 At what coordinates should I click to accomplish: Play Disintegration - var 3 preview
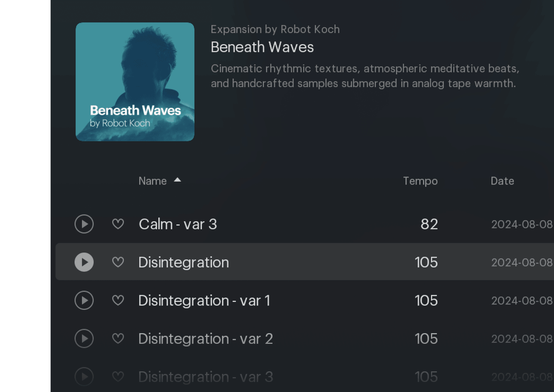(x=84, y=376)
